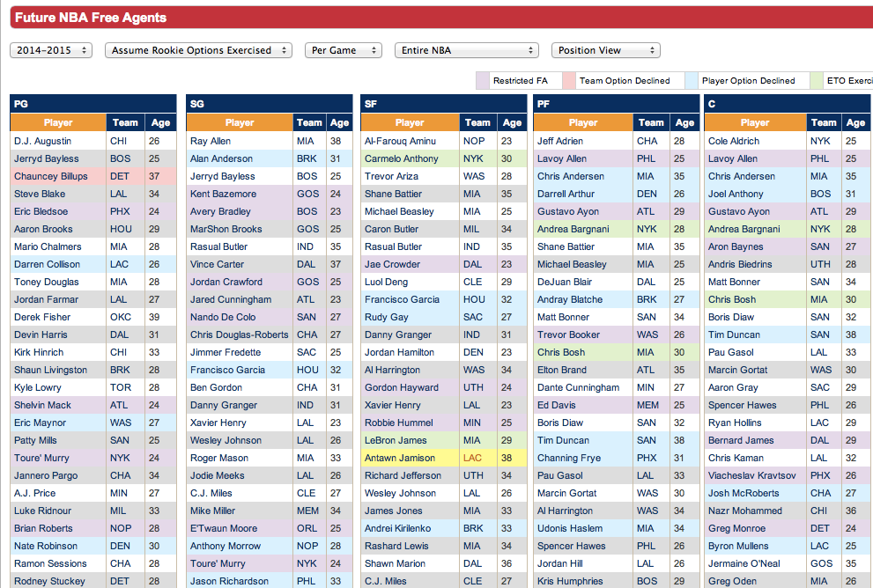Click the highlighted Antawn Jamison name

tap(400, 458)
